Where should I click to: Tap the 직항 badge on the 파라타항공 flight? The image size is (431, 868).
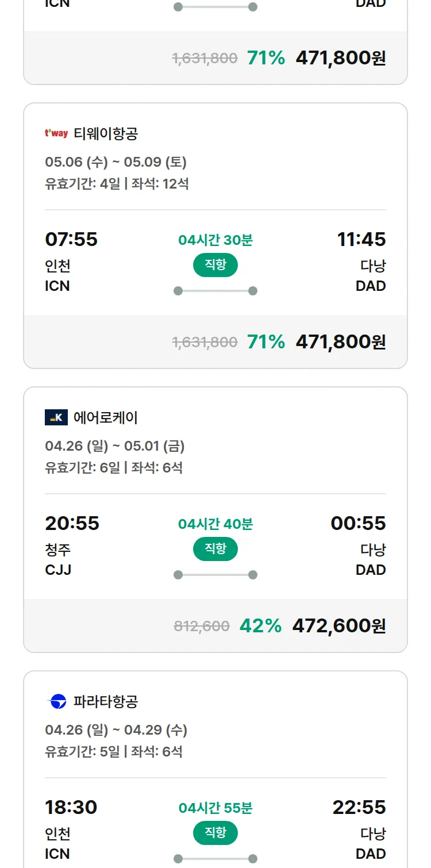coord(215,833)
